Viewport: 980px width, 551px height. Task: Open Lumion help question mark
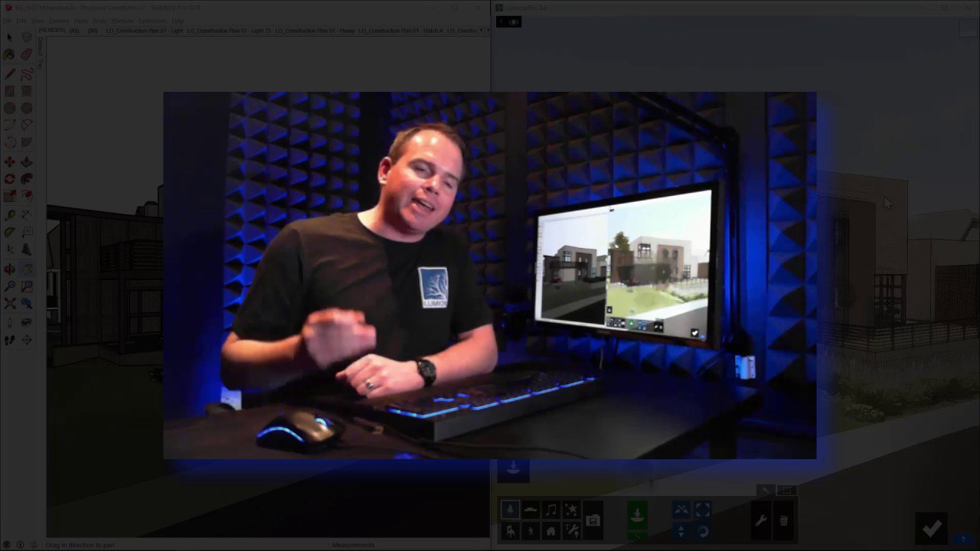click(964, 540)
